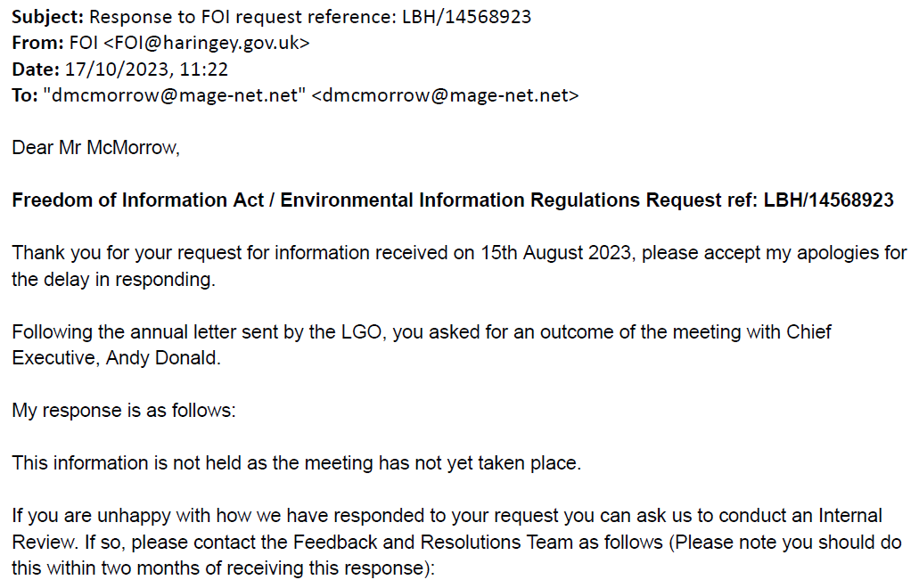Click the quoted dmcmorrow@mage-net.net recipient name

(175, 94)
